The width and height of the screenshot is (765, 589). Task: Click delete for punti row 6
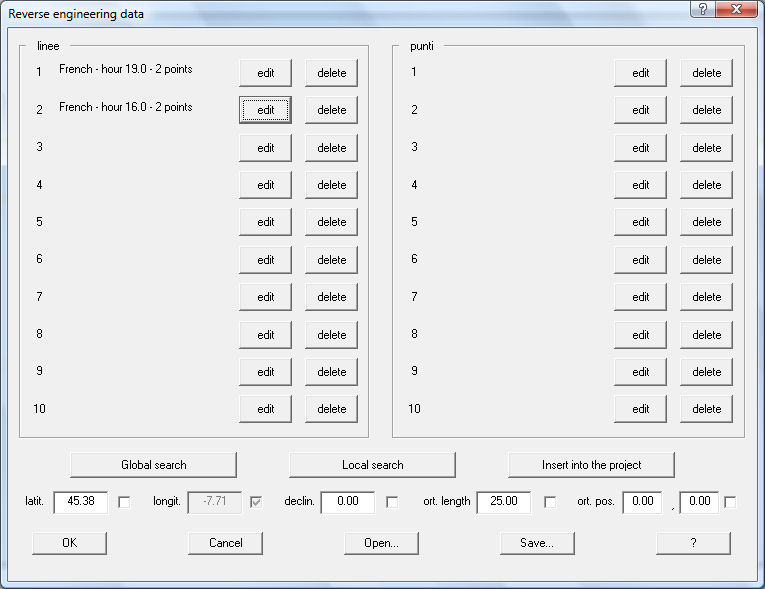[706, 260]
